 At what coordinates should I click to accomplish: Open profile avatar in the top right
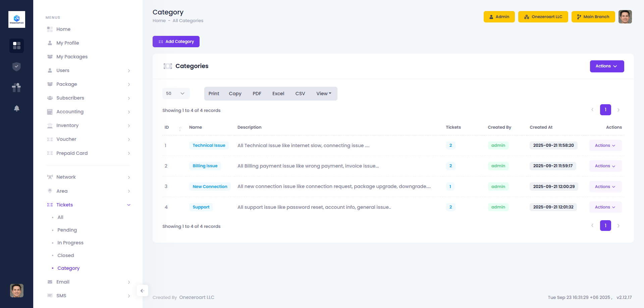click(x=625, y=17)
